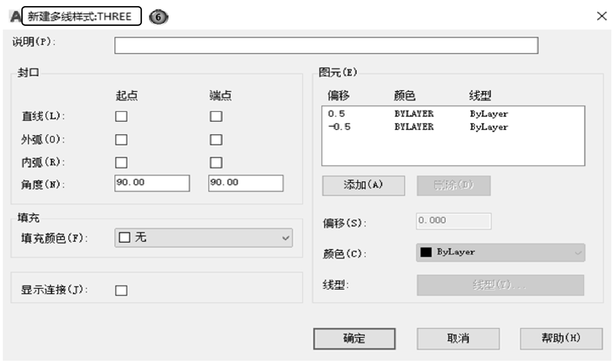
Task: Select the -0.5 offset element row
Action: (417, 127)
